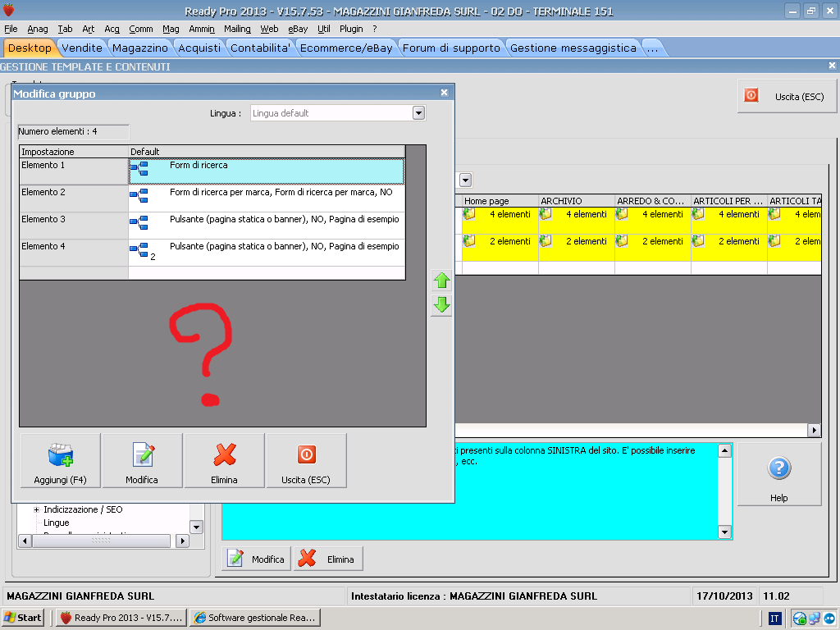Click Home page folder icon in 2 elementi row
This screenshot has height=630, width=840.
[469, 241]
